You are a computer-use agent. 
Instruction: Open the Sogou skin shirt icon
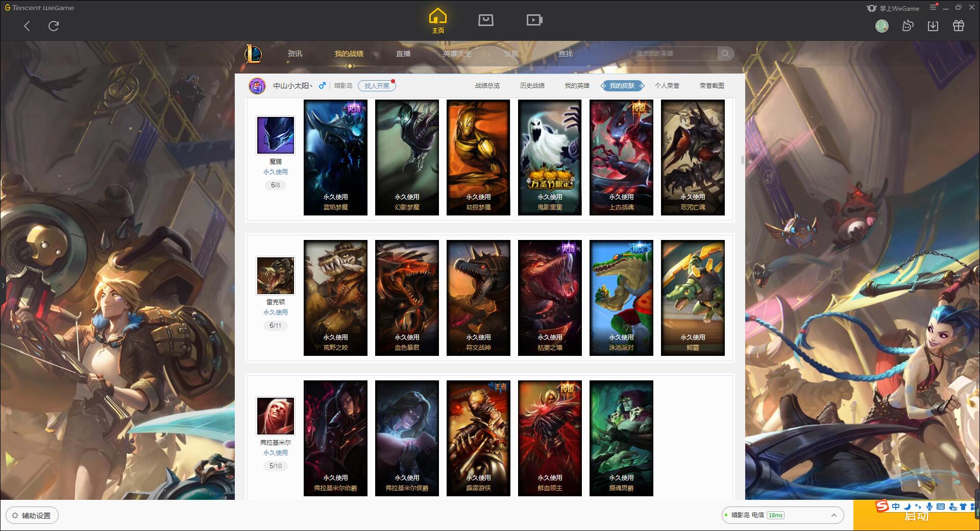(x=963, y=506)
